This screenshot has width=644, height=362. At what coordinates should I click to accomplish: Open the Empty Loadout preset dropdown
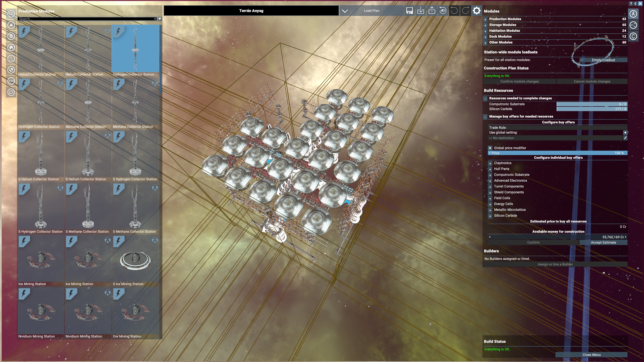[x=603, y=60]
